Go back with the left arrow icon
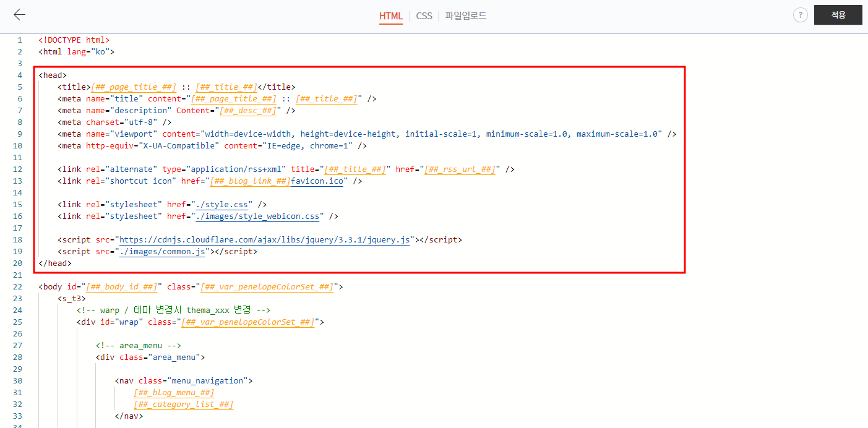 [x=20, y=15]
